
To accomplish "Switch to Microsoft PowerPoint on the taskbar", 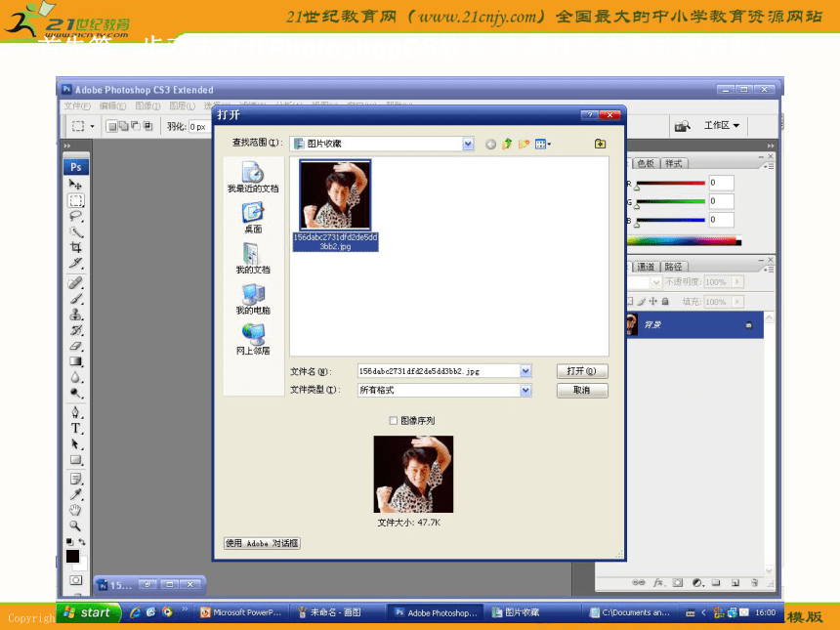I will click(241, 612).
